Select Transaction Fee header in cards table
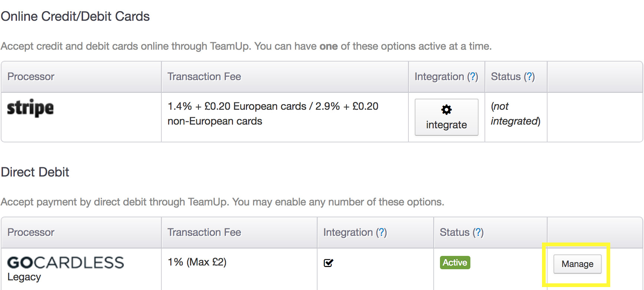 [x=204, y=76]
